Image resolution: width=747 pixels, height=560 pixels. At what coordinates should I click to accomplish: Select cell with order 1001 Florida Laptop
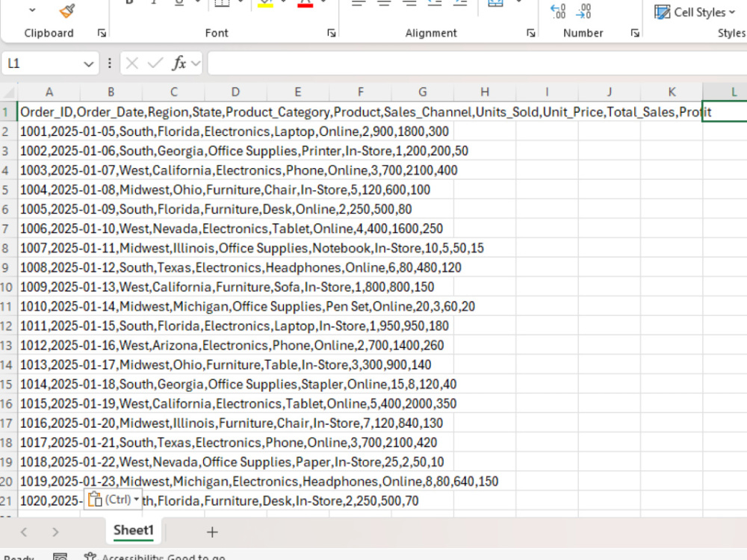(49, 131)
